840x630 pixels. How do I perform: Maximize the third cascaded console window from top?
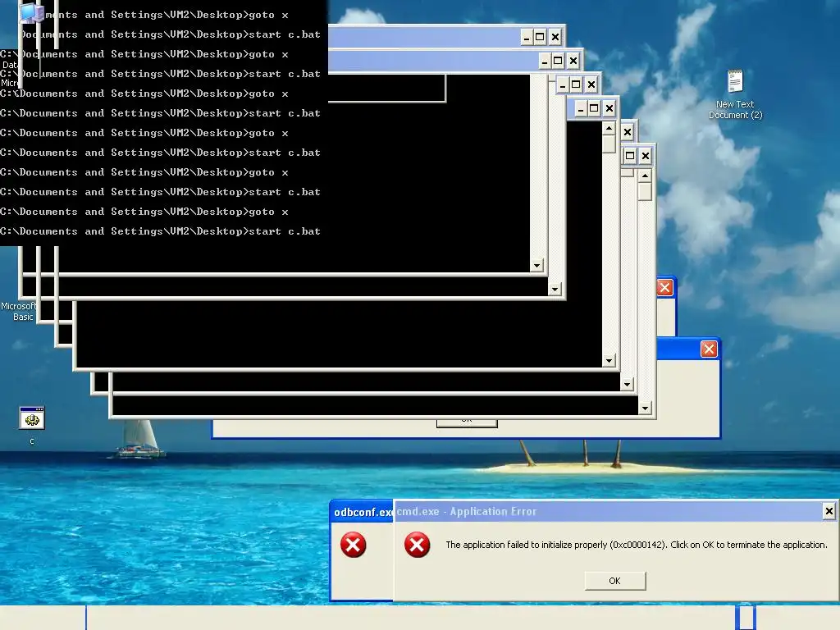pos(576,84)
